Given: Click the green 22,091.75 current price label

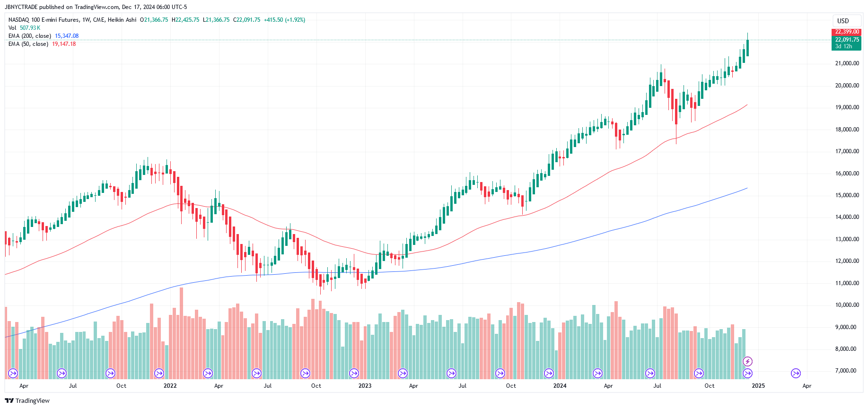Looking at the screenshot, I should point(846,40).
